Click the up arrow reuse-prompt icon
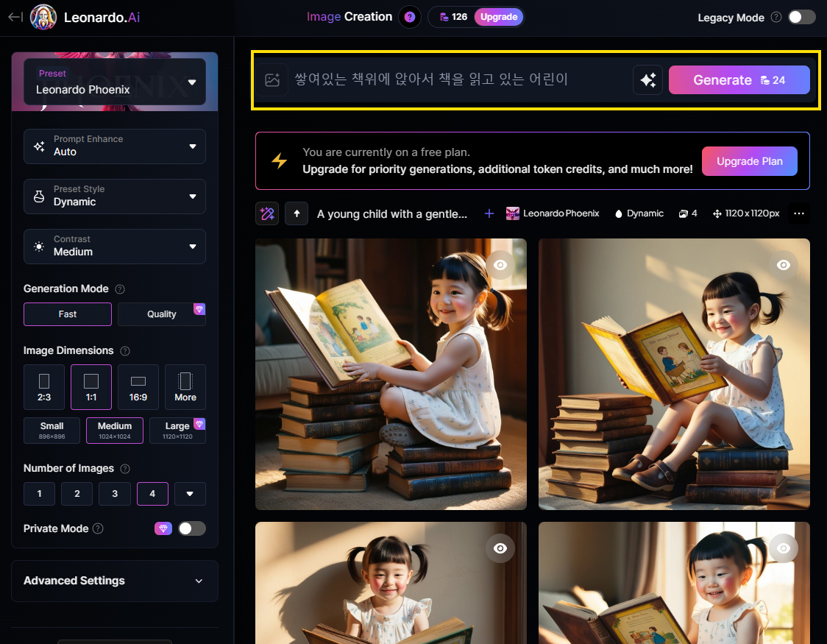The height and width of the screenshot is (644, 827). point(297,213)
